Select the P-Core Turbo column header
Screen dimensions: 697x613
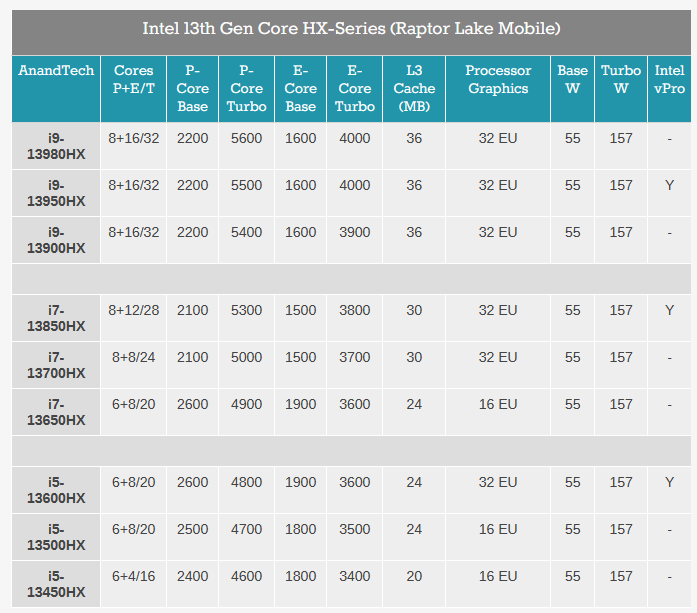click(x=246, y=88)
